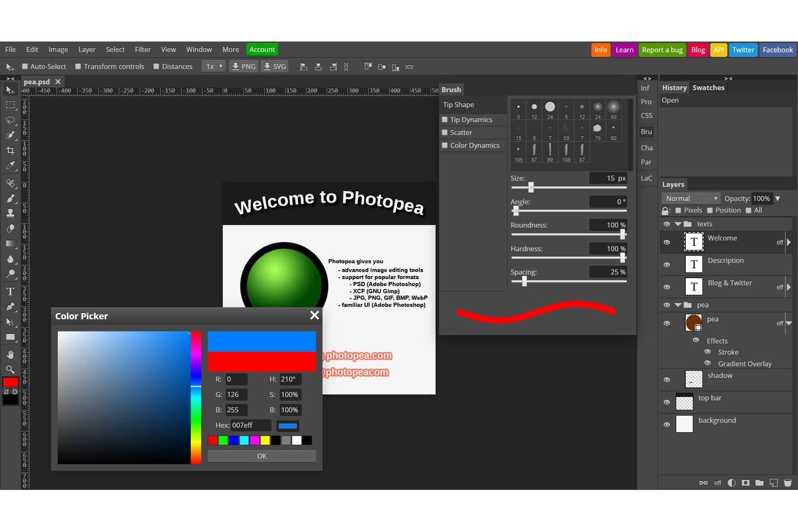Select the Crop tool
The width and height of the screenshot is (798, 532).
tap(10, 150)
